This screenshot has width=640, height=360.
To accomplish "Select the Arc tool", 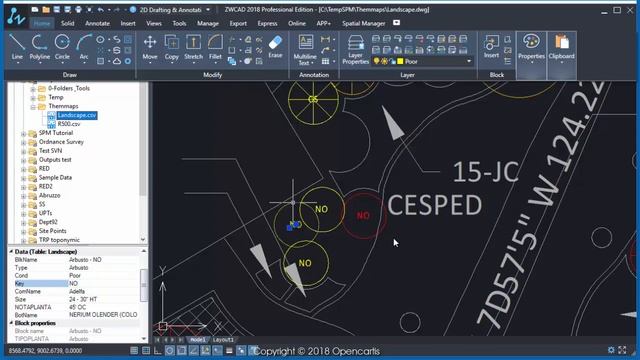I will click(x=84, y=47).
